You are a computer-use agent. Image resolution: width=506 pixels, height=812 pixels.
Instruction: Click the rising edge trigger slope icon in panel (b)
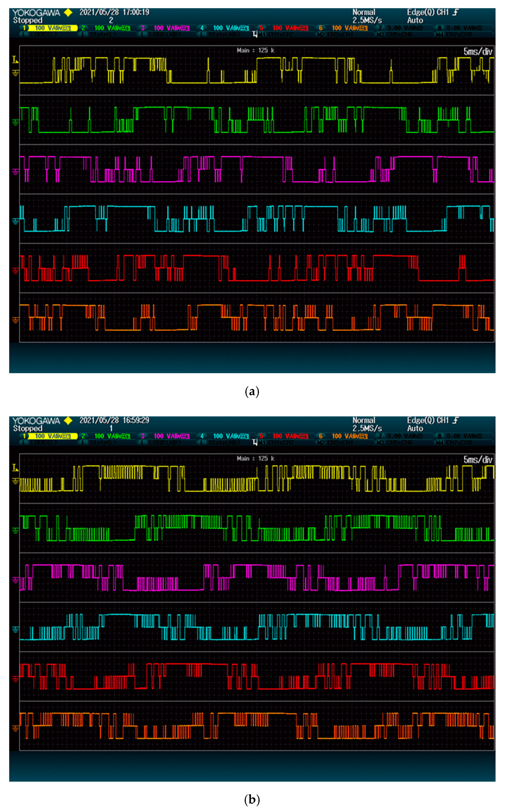tap(455, 420)
